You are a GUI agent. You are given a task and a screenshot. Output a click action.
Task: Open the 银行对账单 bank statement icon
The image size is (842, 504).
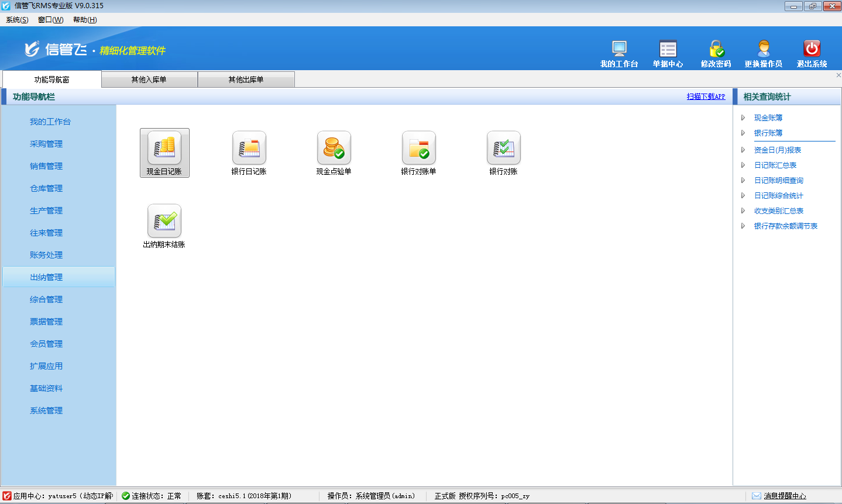[x=419, y=148]
